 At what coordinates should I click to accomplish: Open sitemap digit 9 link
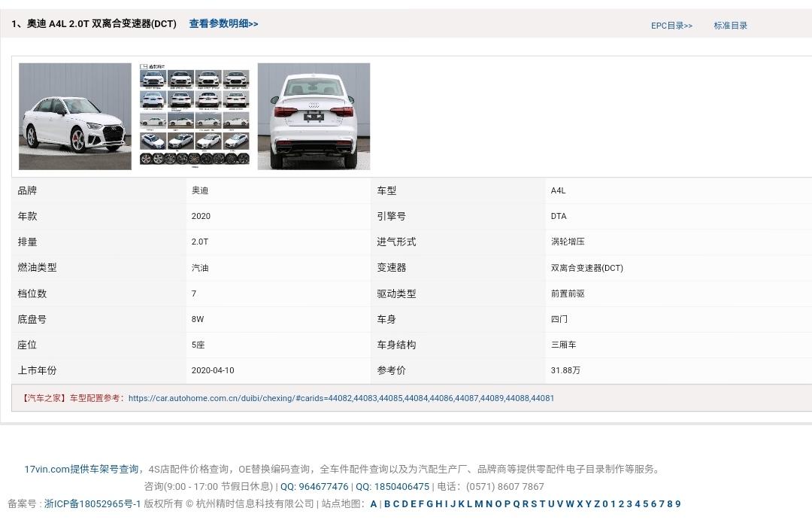click(677, 503)
